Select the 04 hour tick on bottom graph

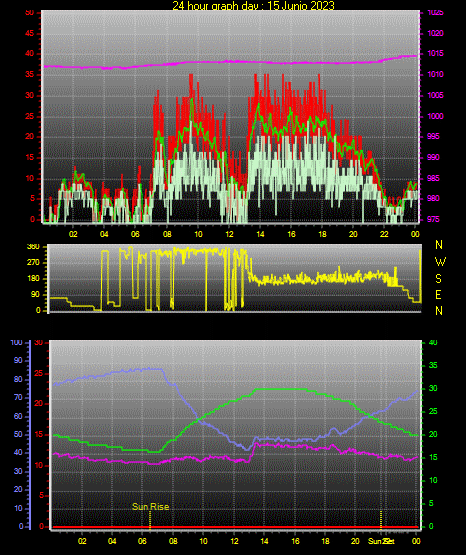(112, 541)
